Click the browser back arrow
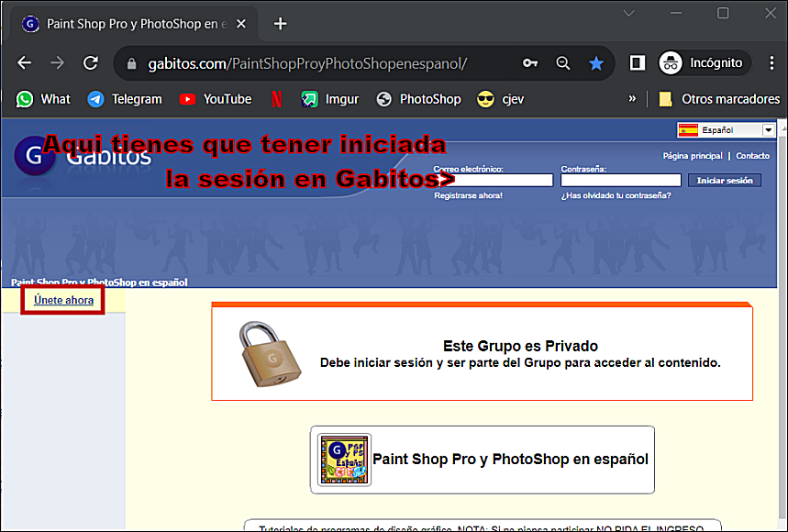This screenshot has width=788, height=532. pos(24,62)
